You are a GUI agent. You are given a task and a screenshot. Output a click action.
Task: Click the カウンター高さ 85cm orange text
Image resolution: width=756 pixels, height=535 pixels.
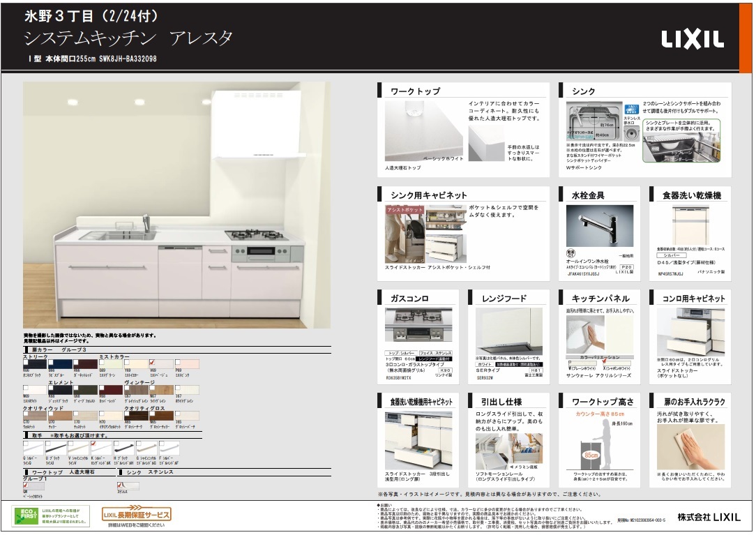click(x=600, y=414)
